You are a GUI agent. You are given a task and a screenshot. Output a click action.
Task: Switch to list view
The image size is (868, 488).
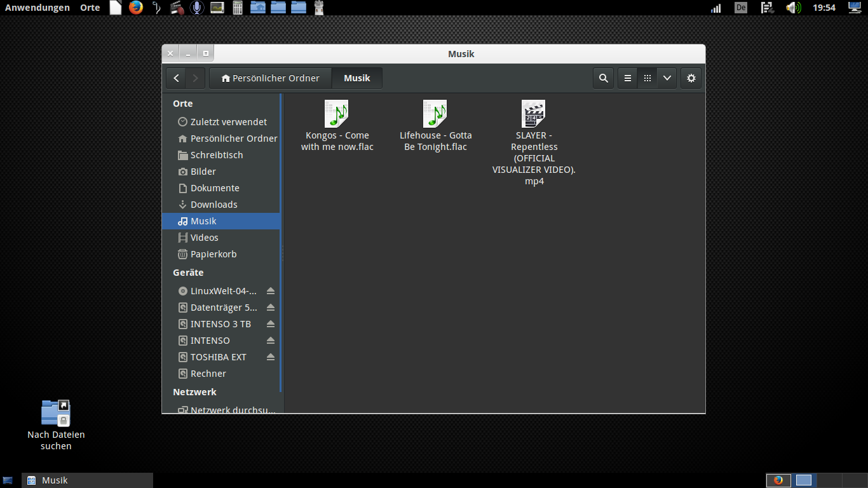[628, 78]
